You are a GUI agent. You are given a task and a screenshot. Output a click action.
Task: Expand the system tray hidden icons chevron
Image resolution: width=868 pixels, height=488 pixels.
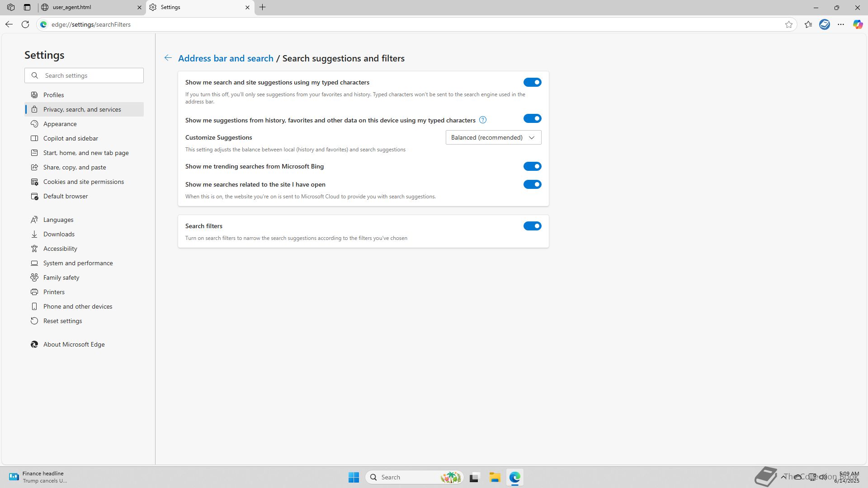coord(783,477)
